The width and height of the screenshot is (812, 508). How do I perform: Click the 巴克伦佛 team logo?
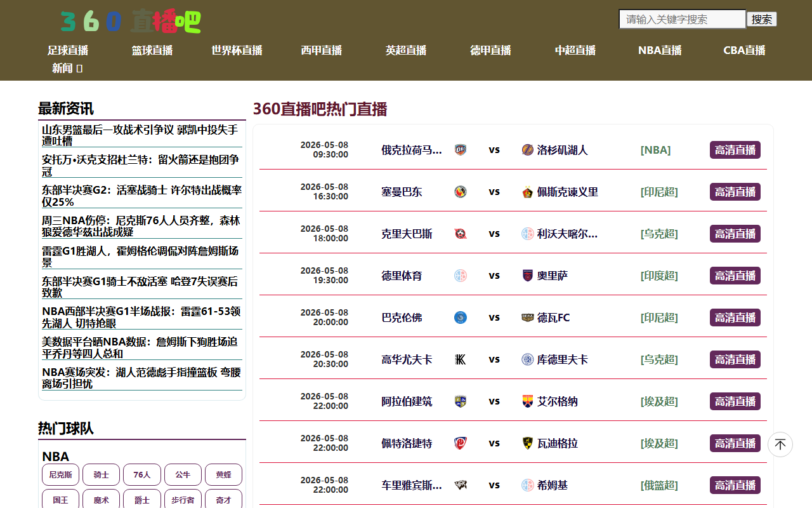click(x=461, y=317)
